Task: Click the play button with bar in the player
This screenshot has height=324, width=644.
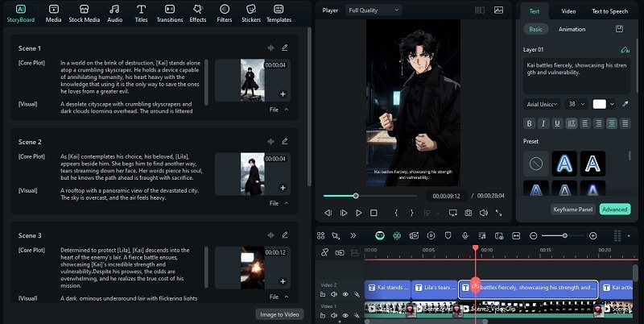Action: [344, 213]
